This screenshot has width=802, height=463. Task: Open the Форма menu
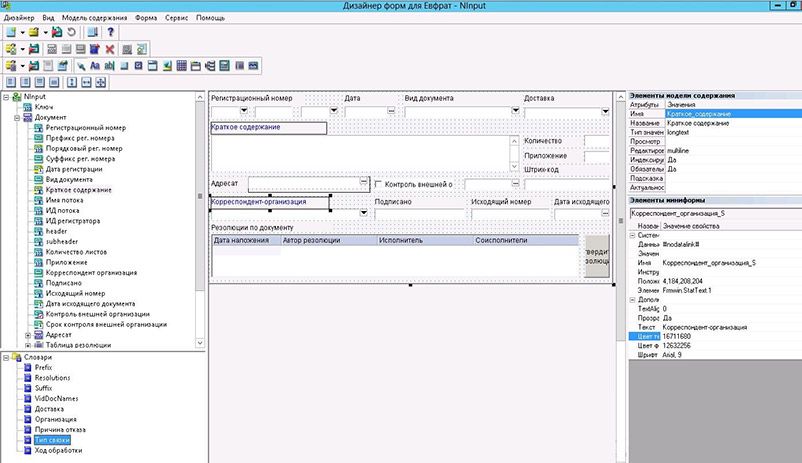point(146,17)
